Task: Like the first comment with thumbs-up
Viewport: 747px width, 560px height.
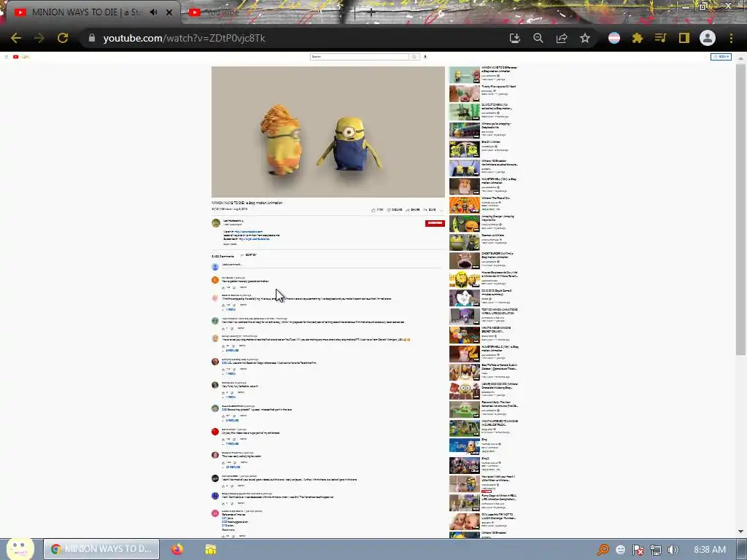Action: tap(223, 287)
